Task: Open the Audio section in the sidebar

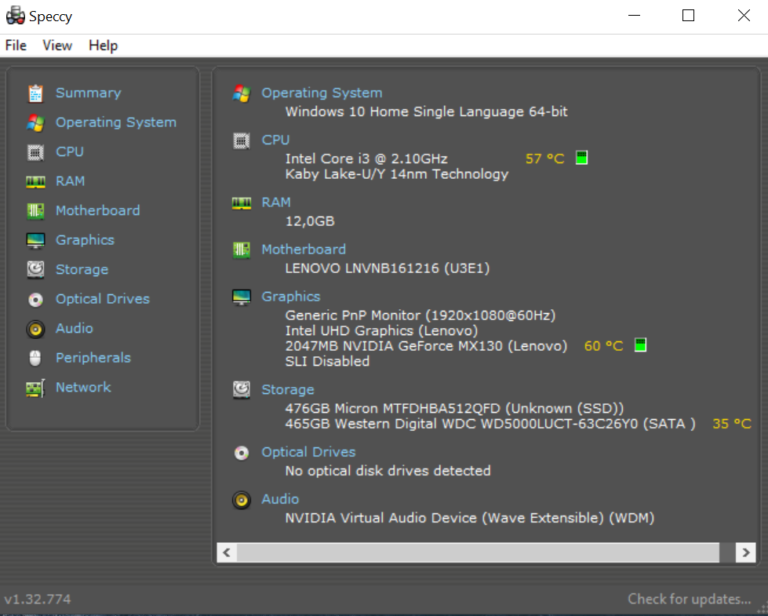Action: pos(74,328)
